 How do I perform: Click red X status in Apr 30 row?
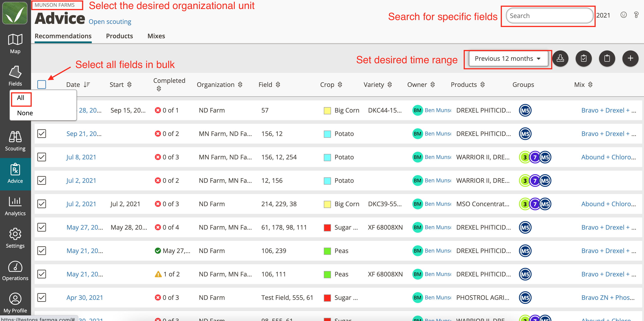(157, 298)
